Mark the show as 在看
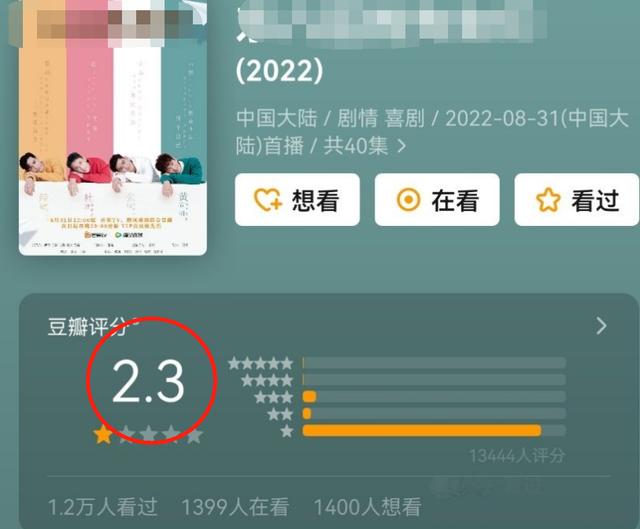 437,200
